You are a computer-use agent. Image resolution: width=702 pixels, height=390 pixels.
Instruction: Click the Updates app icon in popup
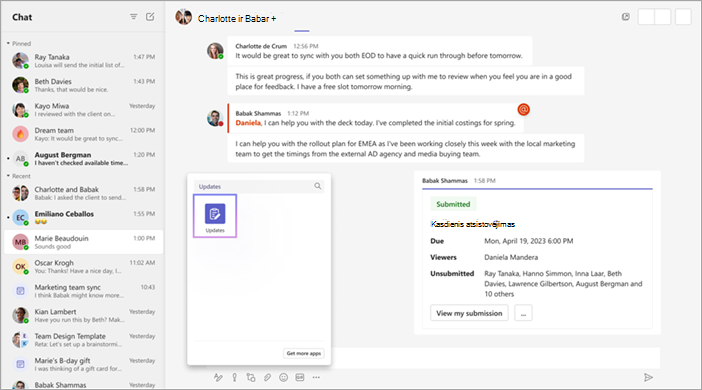click(215, 214)
